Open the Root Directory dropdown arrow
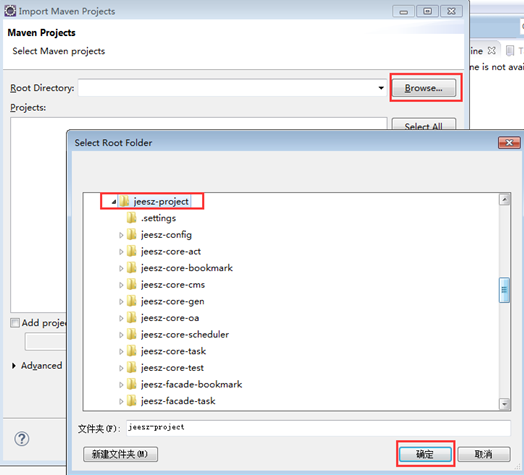The width and height of the screenshot is (524, 475). click(381, 88)
